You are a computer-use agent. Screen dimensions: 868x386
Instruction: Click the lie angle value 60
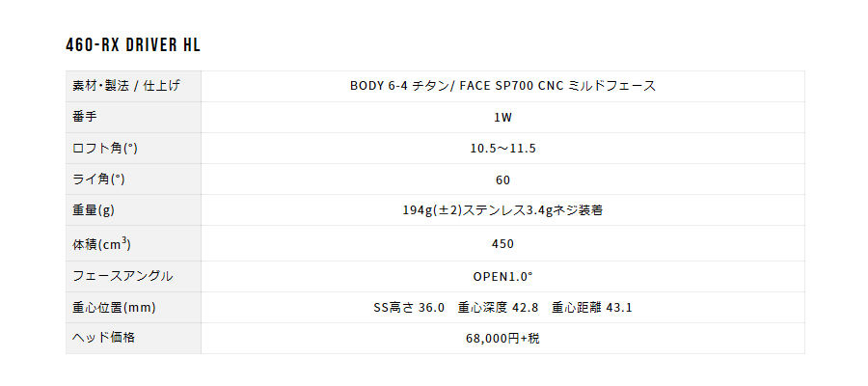click(503, 180)
